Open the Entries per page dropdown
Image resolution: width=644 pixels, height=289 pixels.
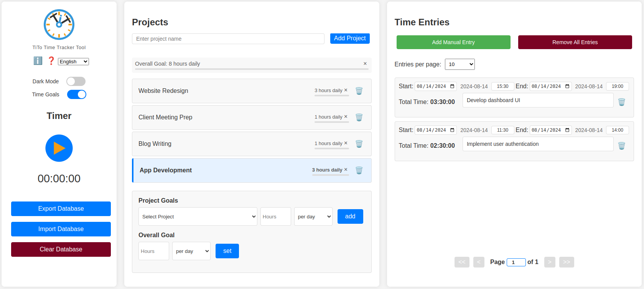pos(460,64)
